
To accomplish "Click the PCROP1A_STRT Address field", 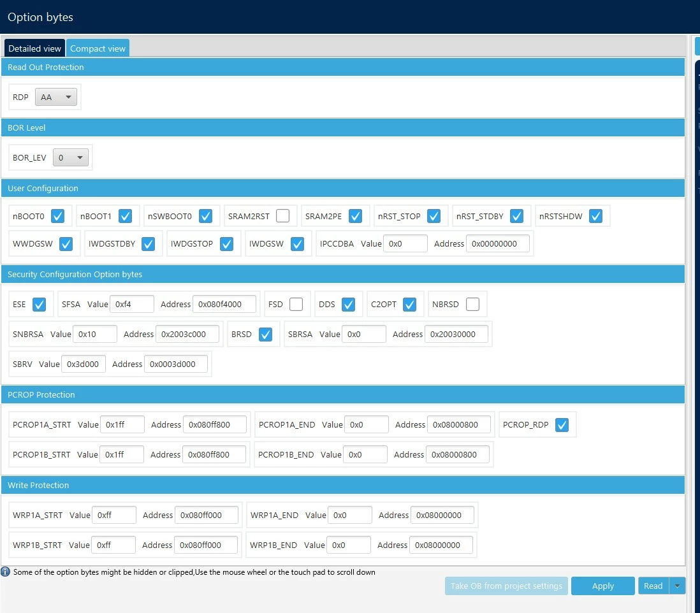I will (215, 425).
